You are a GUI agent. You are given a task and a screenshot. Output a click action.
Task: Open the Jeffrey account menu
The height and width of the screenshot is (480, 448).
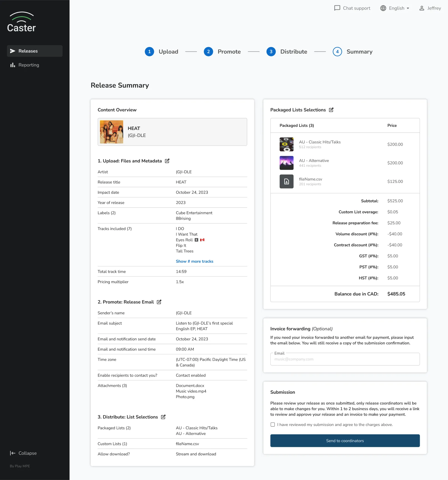(430, 8)
